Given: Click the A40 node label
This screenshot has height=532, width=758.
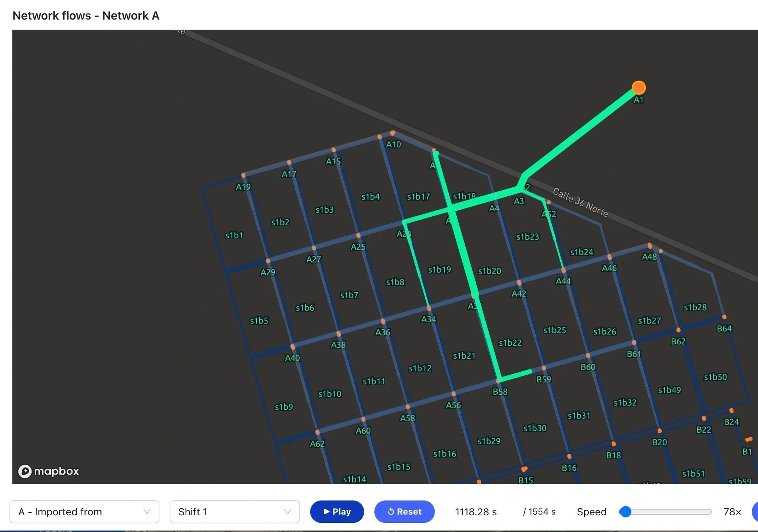Looking at the screenshot, I should [x=292, y=358].
